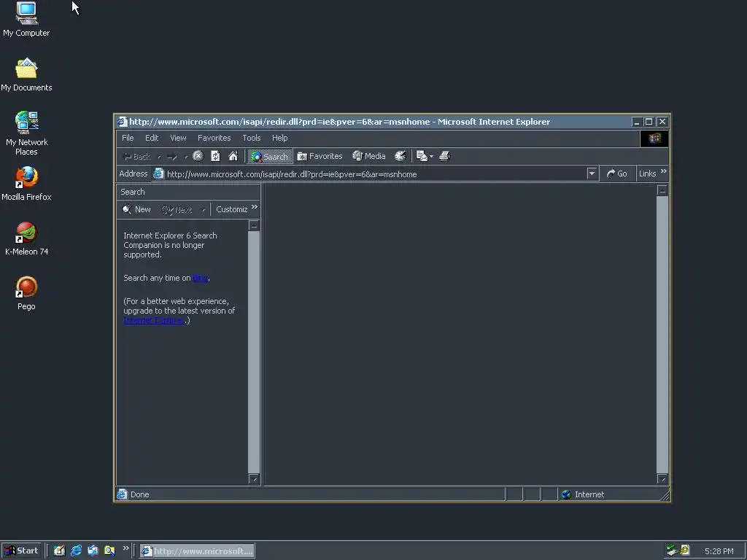The image size is (747, 560).
Task: Select the My Network Places desktop icon
Action: pos(26,133)
